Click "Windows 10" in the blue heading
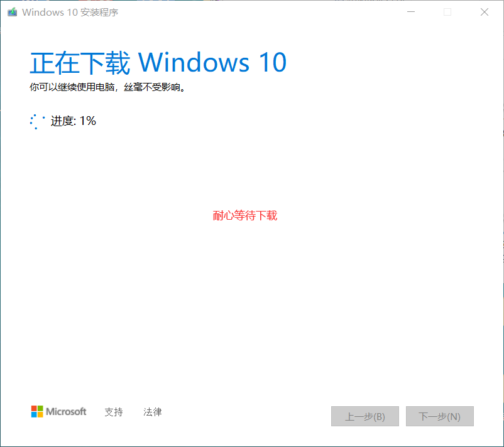 click(x=212, y=62)
